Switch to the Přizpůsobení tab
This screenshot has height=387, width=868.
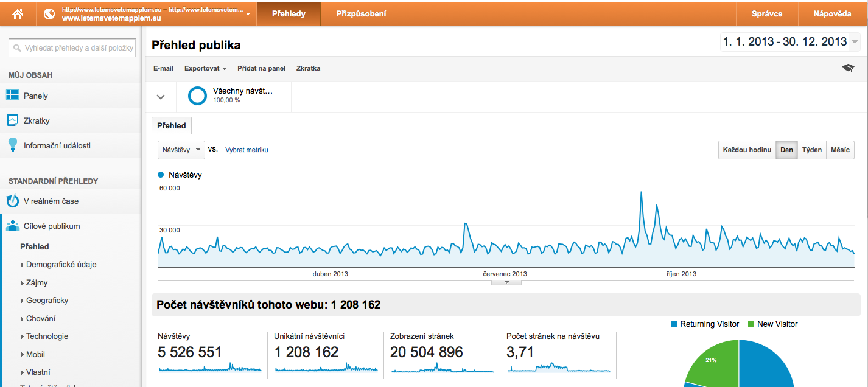361,13
